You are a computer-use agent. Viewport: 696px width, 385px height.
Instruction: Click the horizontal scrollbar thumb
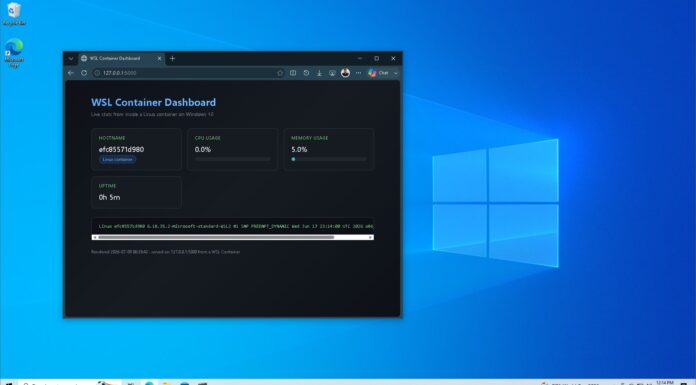coord(216,238)
